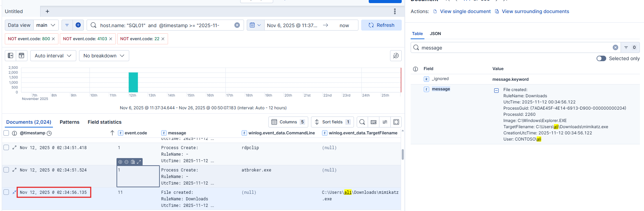Viewport: 644px width, 211px height.
Task: Open View surrounding documents link
Action: click(x=535, y=11)
